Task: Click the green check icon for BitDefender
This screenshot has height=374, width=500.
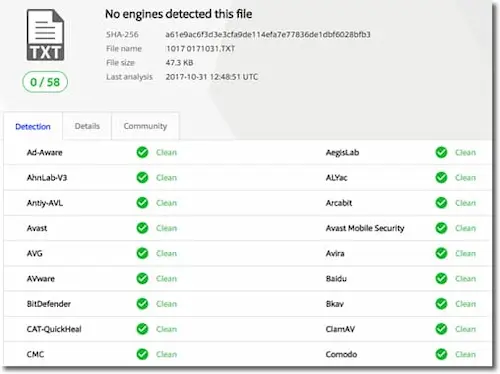Action: (x=142, y=304)
